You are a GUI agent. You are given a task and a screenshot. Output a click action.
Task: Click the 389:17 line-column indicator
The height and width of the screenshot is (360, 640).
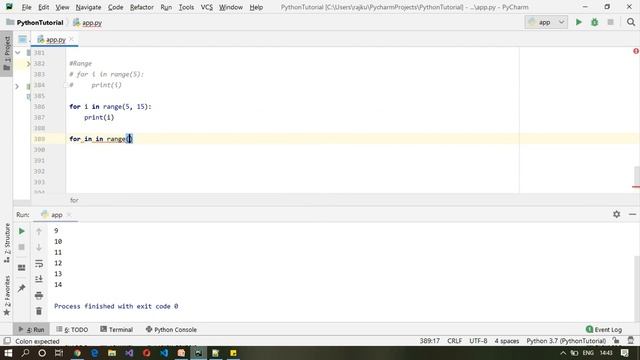(429, 340)
